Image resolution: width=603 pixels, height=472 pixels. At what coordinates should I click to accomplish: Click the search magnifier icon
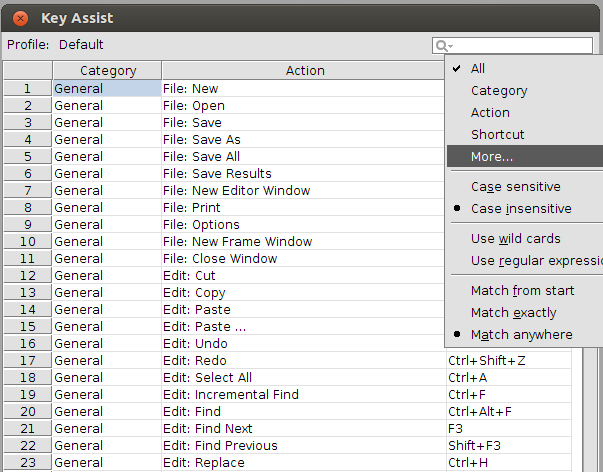tap(440, 46)
